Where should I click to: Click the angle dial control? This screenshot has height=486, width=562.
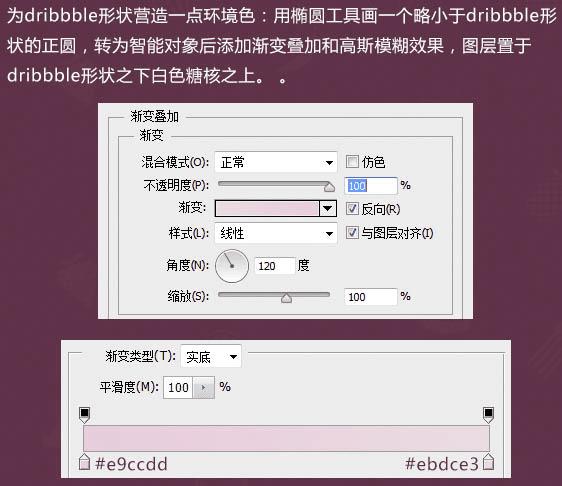pos(232,266)
